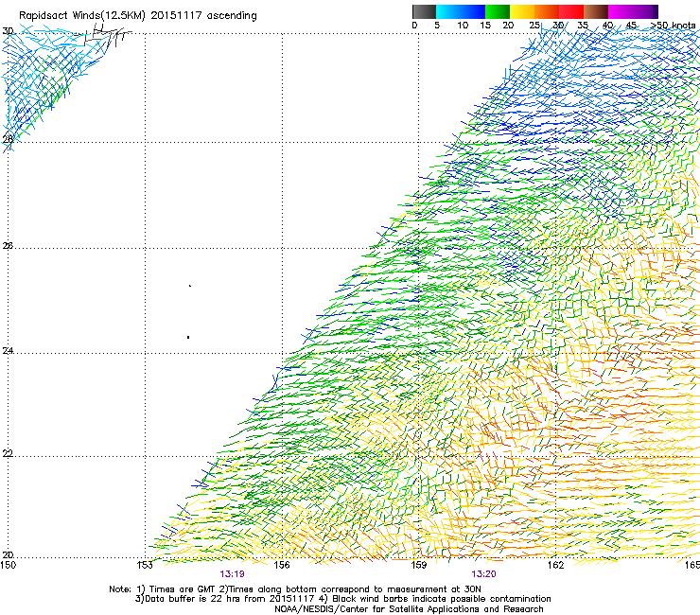This screenshot has height=615, width=700.
Task: Click the gray 0–5 knots legend swatch
Action: click(424, 11)
